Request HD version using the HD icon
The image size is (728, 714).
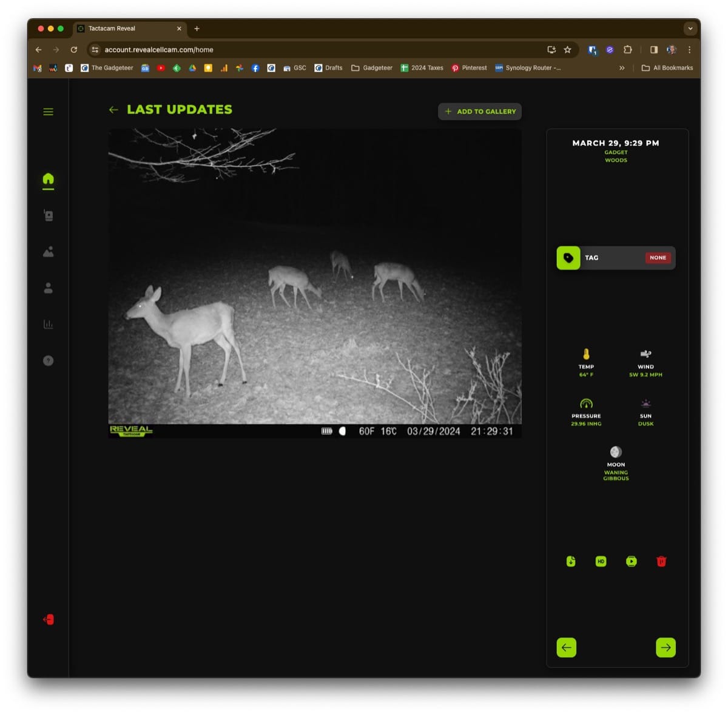tap(601, 562)
